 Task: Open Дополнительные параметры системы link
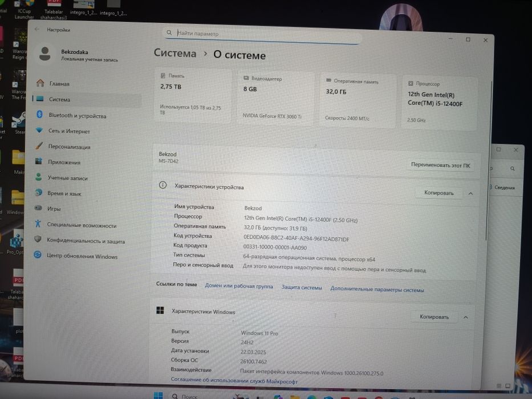pyautogui.click(x=377, y=290)
